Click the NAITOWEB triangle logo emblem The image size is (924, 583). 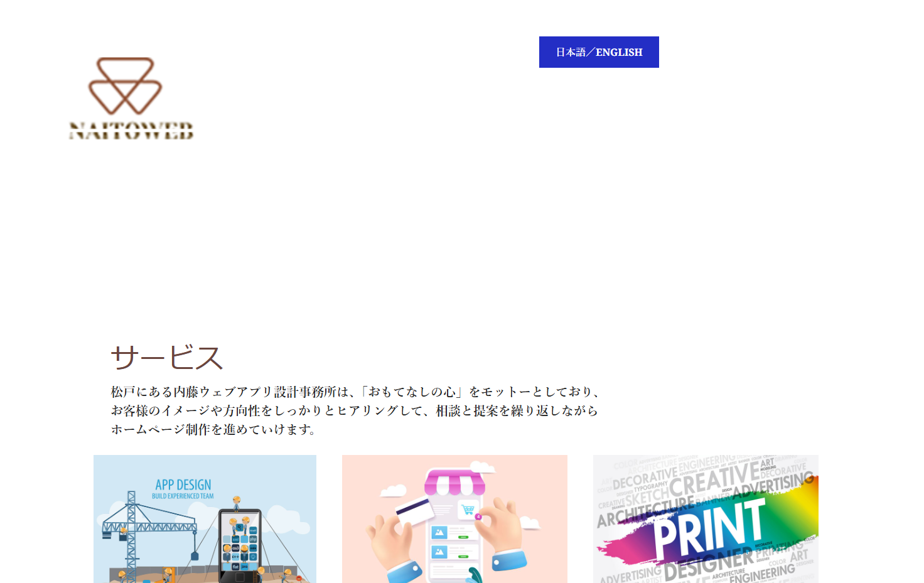pyautogui.click(x=126, y=86)
